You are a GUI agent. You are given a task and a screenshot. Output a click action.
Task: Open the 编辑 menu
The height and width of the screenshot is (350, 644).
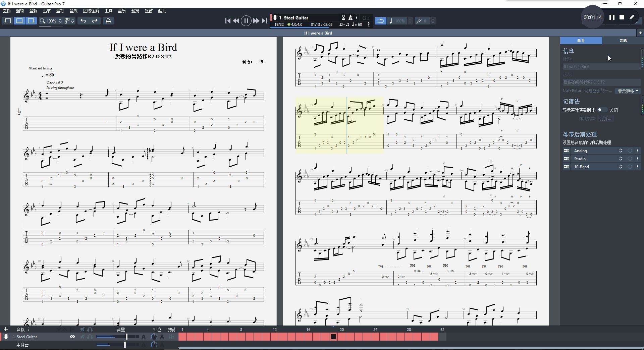point(20,11)
